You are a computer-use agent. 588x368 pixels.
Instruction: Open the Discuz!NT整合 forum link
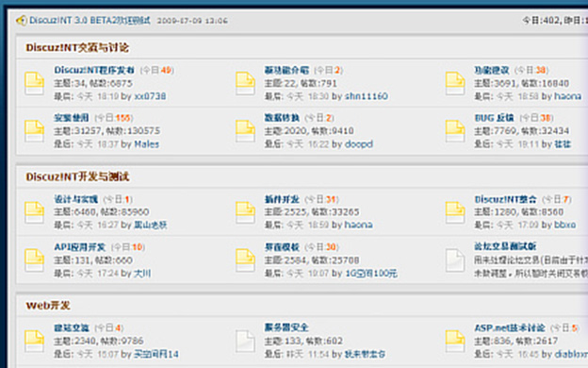[x=505, y=199]
